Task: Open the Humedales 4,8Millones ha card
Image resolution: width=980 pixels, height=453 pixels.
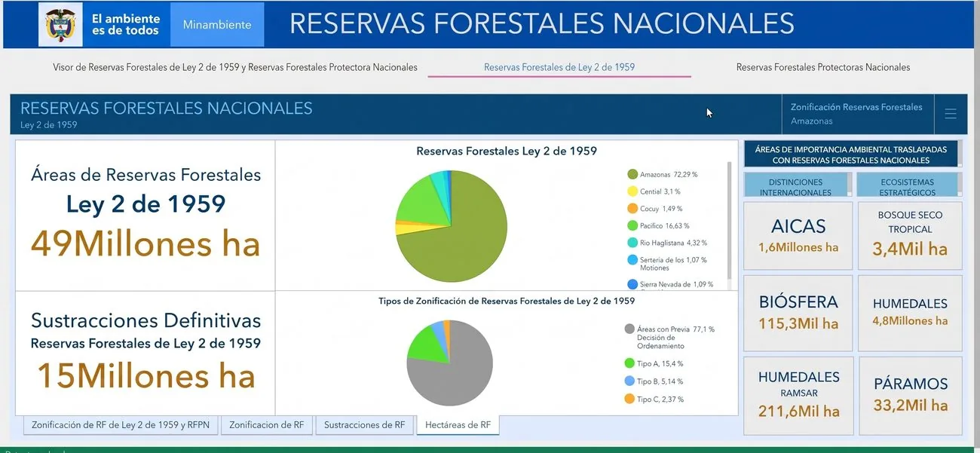Action: coord(910,313)
